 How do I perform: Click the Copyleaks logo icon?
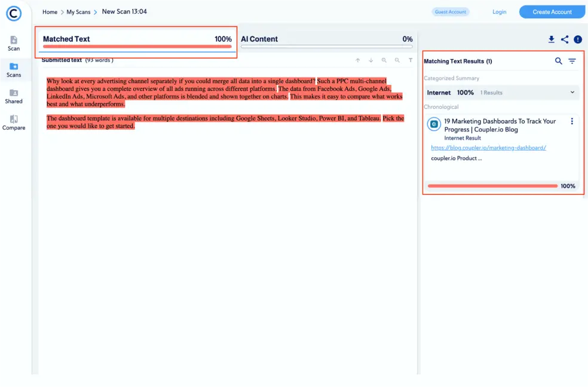click(x=14, y=14)
